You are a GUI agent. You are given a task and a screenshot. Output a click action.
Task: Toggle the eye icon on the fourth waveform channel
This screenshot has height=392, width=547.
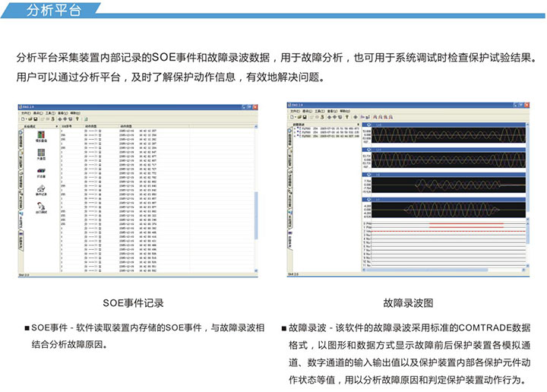(368, 201)
